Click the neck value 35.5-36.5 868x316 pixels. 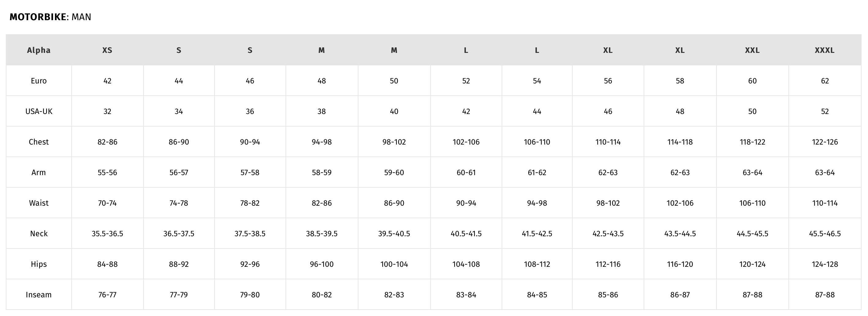(107, 233)
